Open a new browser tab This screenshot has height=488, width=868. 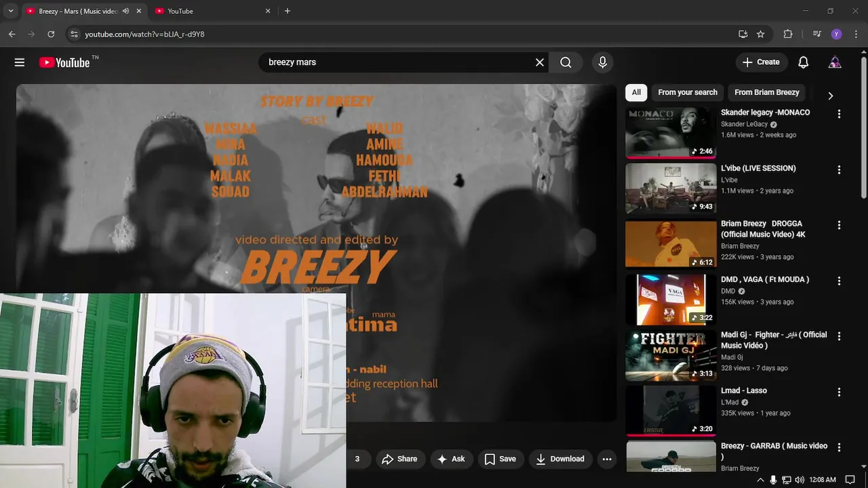[x=288, y=11]
